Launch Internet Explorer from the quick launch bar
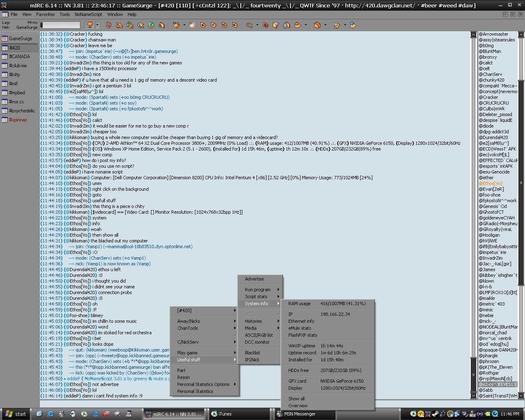 pyautogui.click(x=50, y=414)
